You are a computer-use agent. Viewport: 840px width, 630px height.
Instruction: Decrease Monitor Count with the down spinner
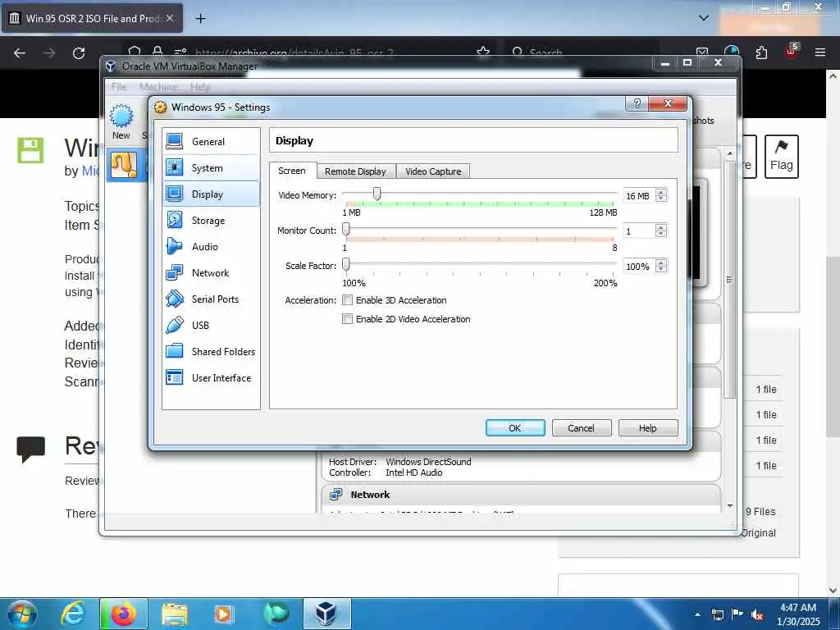[661, 234]
